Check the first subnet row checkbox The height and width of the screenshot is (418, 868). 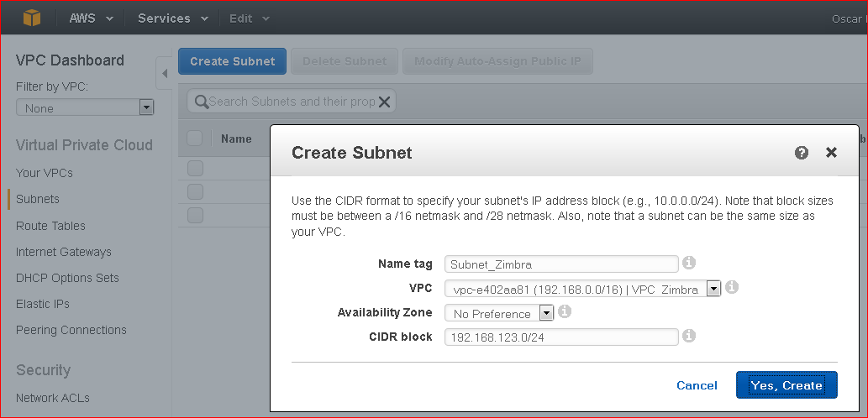pos(195,168)
